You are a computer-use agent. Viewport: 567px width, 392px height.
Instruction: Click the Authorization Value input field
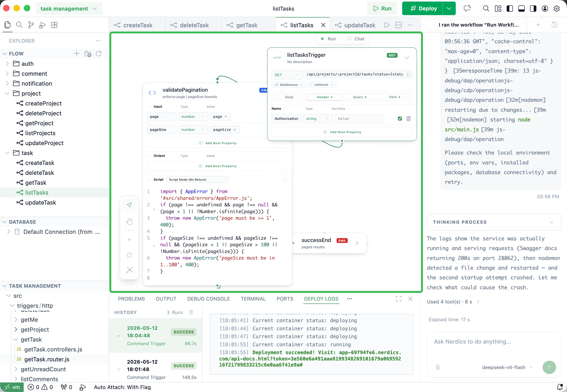(359, 119)
